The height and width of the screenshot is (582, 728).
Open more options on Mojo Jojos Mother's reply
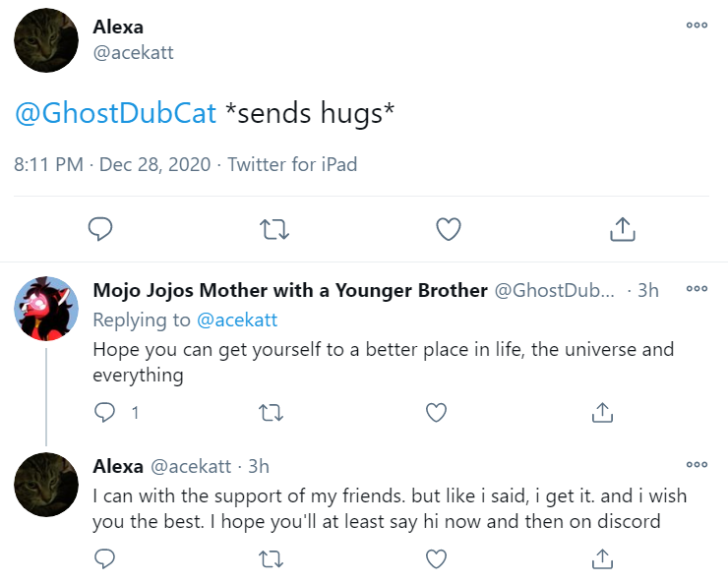click(x=697, y=288)
